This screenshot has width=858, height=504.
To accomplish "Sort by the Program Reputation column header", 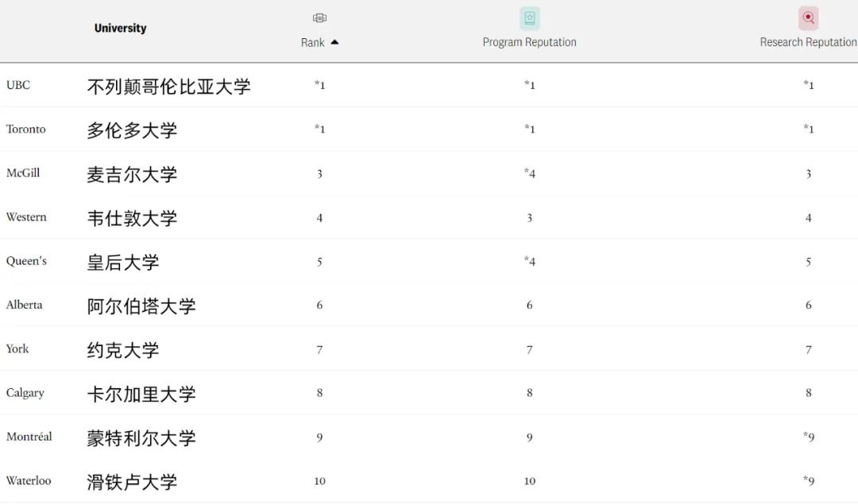I will pyautogui.click(x=529, y=42).
